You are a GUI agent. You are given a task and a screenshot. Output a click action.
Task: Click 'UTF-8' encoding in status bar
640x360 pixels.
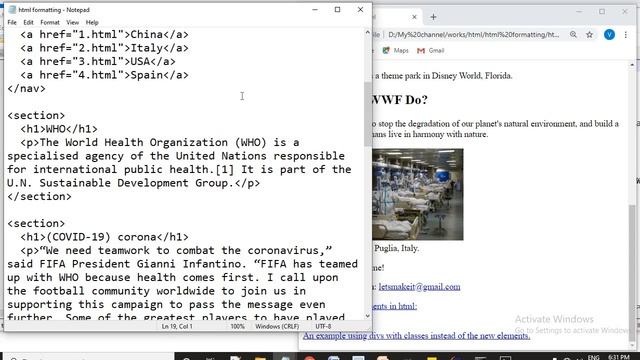click(323, 326)
